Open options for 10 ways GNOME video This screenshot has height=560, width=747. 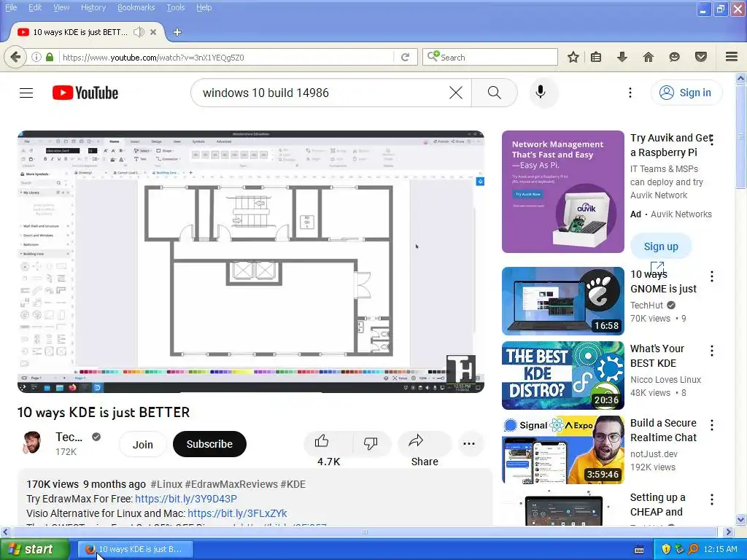click(x=712, y=276)
